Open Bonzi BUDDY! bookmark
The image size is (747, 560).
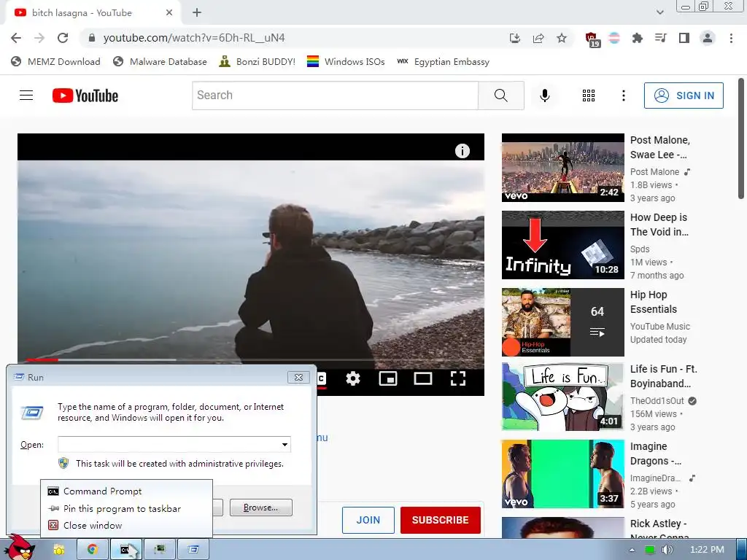click(258, 62)
